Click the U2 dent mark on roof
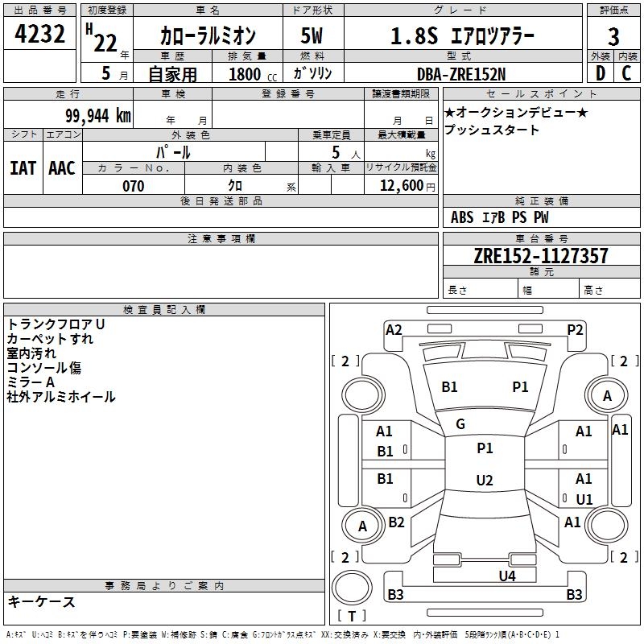The image size is (644, 644). coord(485,480)
